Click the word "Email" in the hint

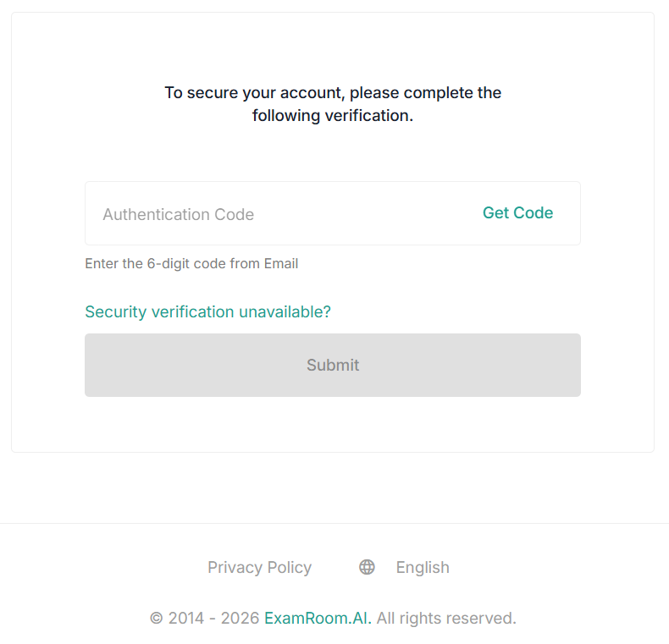(x=281, y=263)
